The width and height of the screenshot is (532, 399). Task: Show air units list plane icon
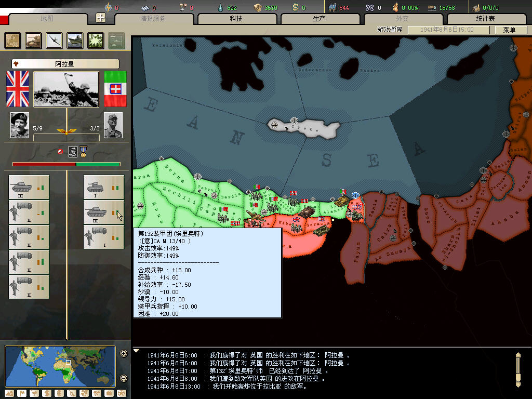tap(54, 41)
